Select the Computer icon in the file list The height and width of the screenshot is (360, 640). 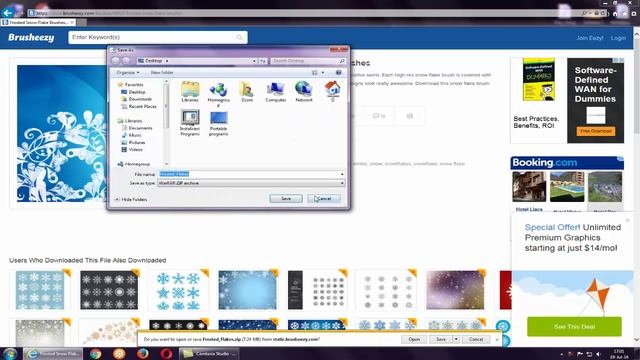tap(276, 92)
